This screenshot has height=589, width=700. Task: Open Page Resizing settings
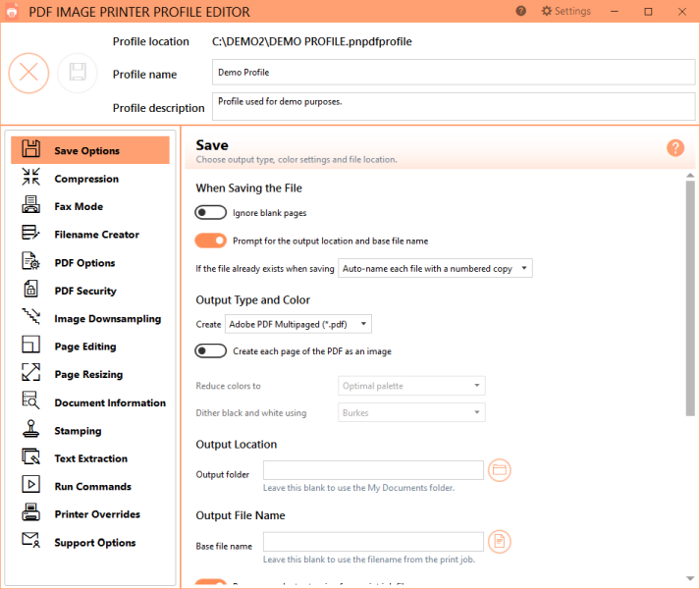[x=90, y=374]
